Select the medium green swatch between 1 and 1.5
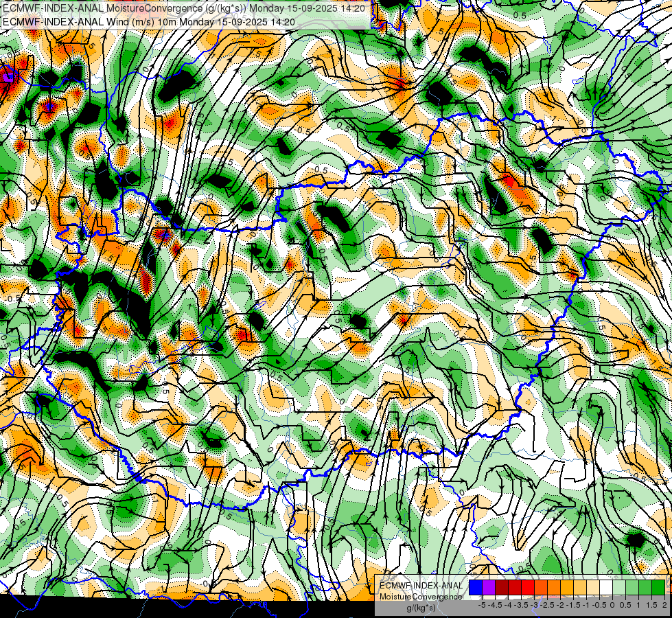 point(645,588)
